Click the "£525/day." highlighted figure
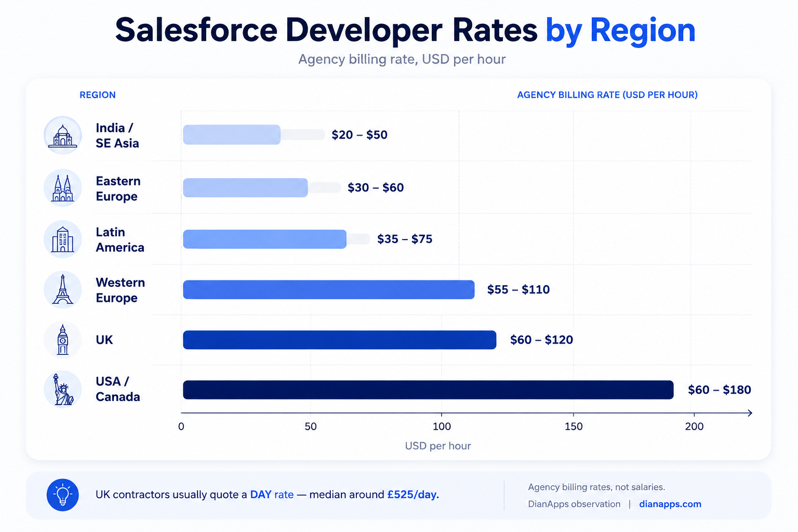This screenshot has height=532, width=798. (x=413, y=495)
